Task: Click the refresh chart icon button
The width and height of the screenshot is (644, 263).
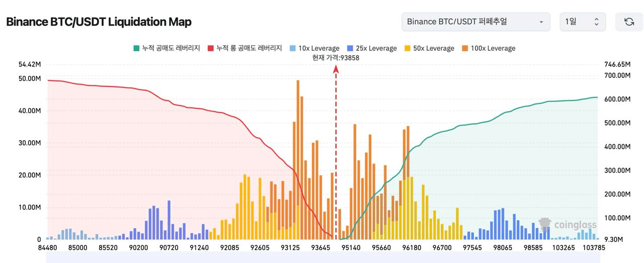Action: click(629, 22)
